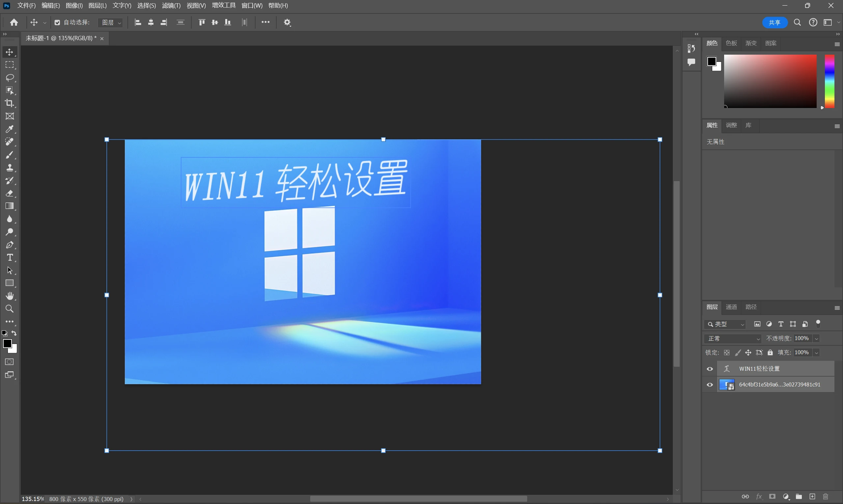Open the opacity (不透明度) slider arrow
Image resolution: width=843 pixels, height=504 pixels.
816,338
